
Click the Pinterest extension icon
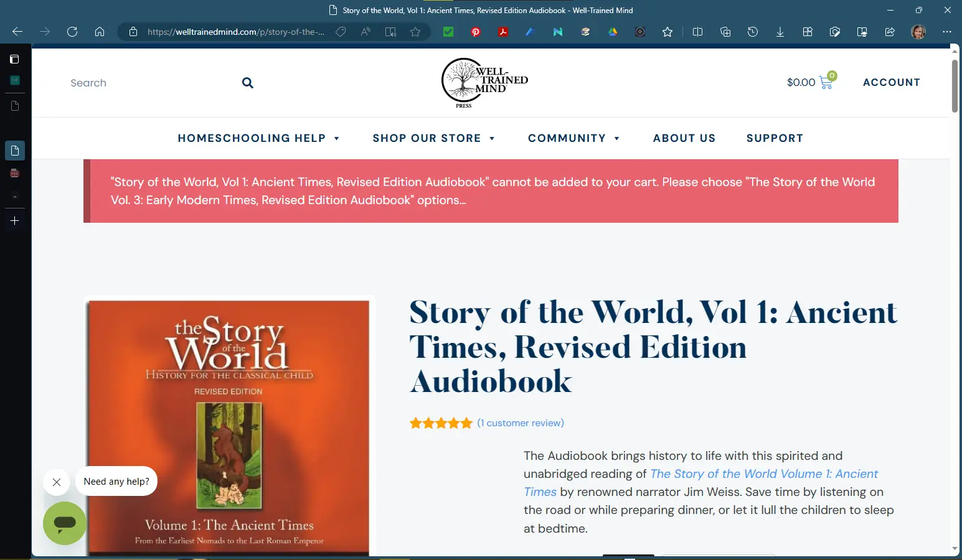click(476, 32)
